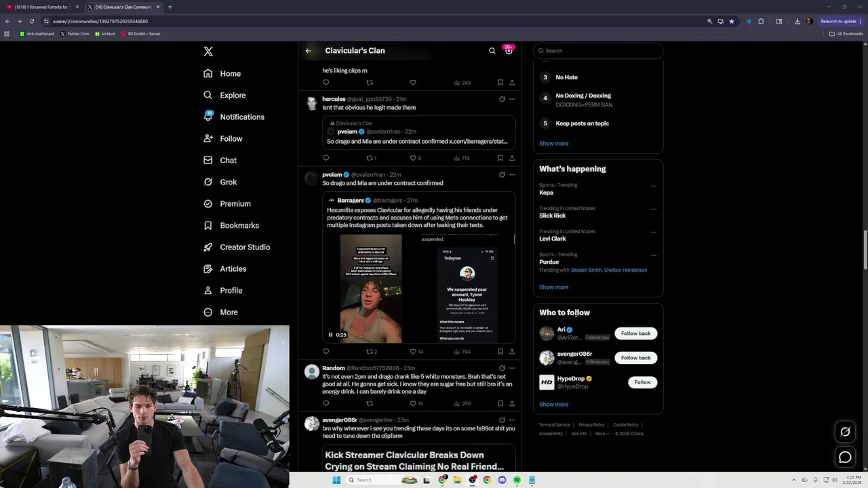Repost the pveiam post
The width and height of the screenshot is (868, 488).
coord(370,352)
